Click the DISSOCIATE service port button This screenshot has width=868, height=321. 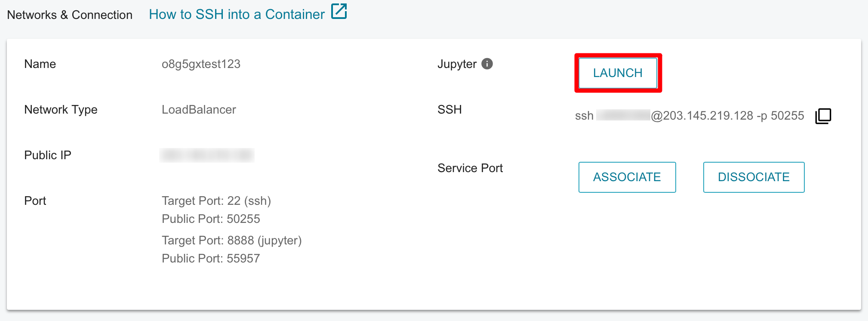coord(754,177)
